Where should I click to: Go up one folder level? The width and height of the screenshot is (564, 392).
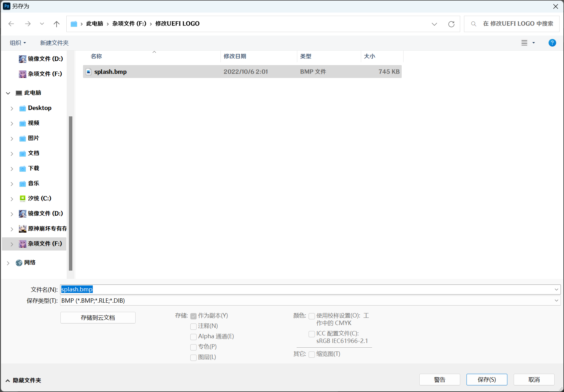click(x=57, y=24)
